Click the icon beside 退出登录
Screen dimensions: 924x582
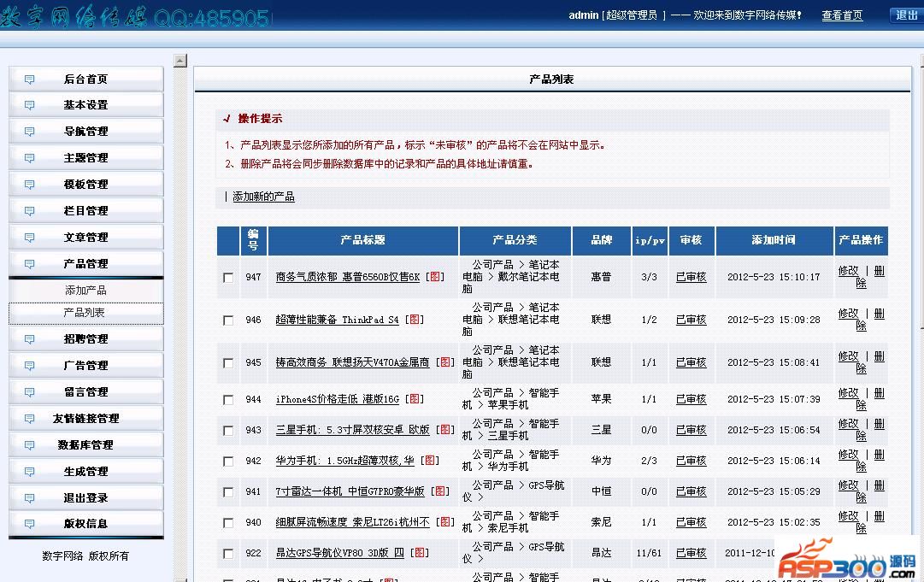point(30,498)
